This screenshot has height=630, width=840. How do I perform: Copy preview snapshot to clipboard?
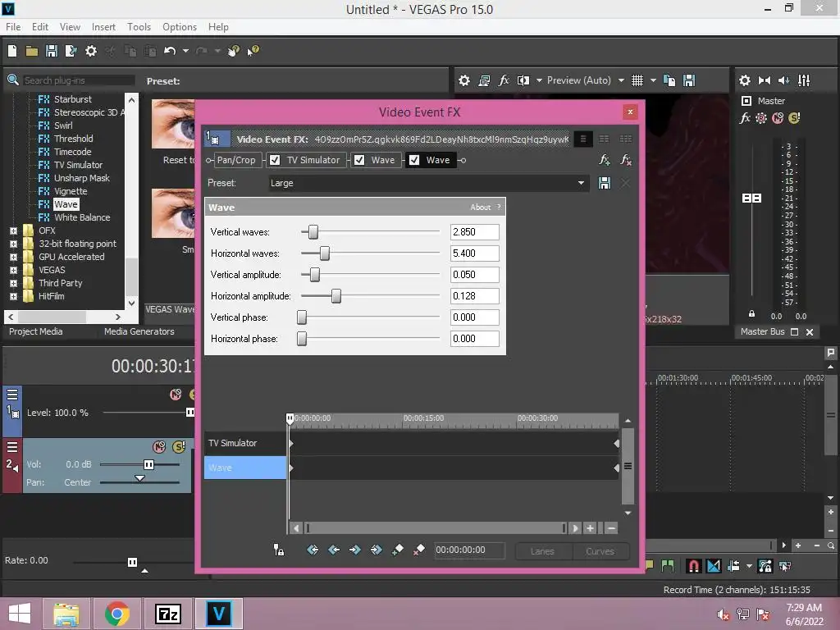point(669,80)
